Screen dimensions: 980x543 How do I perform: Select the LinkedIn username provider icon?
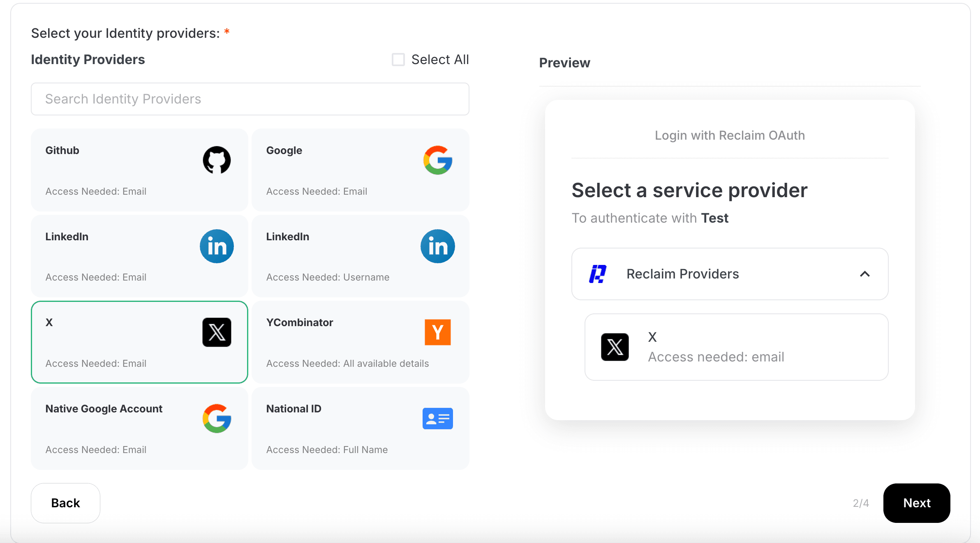tap(438, 246)
